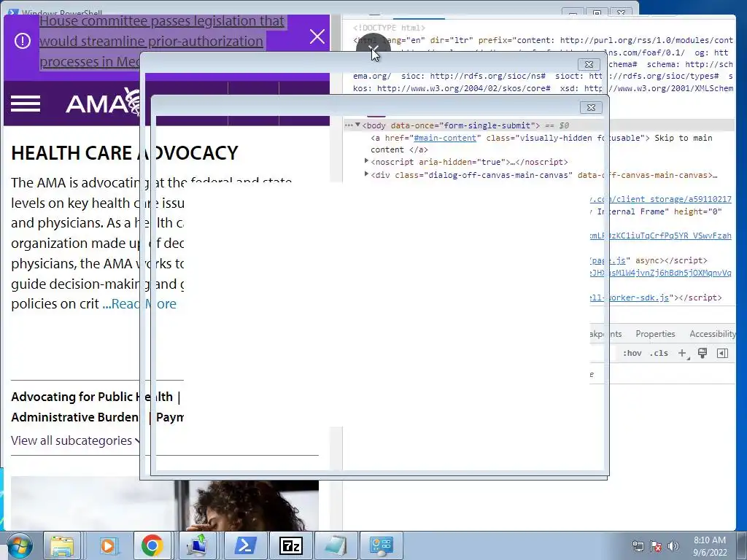Select the body data-once element row
This screenshot has height=560, width=747.
click(538, 125)
